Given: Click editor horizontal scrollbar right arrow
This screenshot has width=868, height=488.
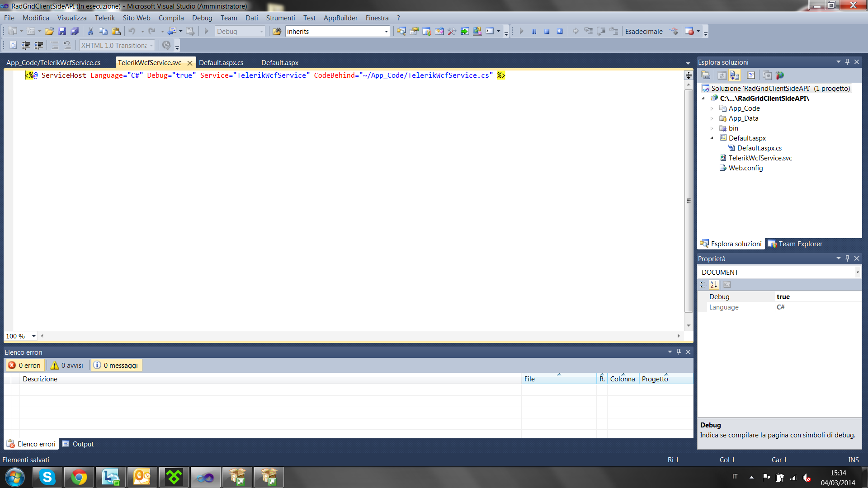Looking at the screenshot, I should click(679, 336).
